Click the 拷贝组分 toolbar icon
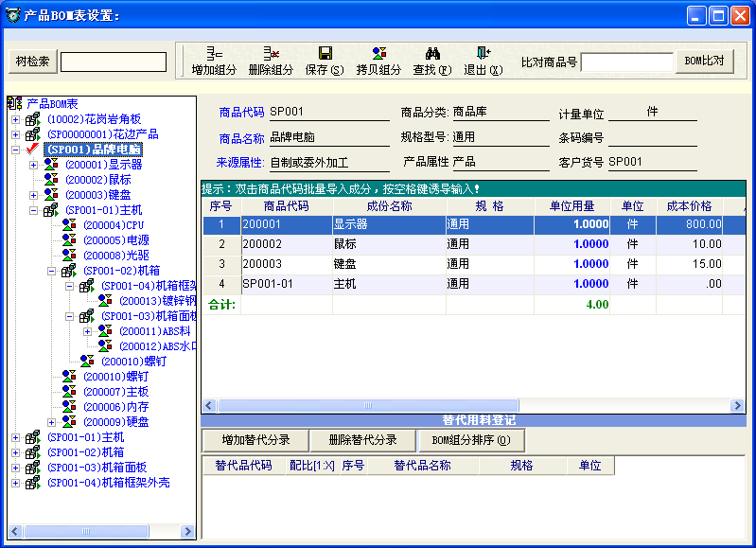Viewport: 756px width, 548px height. (379, 53)
